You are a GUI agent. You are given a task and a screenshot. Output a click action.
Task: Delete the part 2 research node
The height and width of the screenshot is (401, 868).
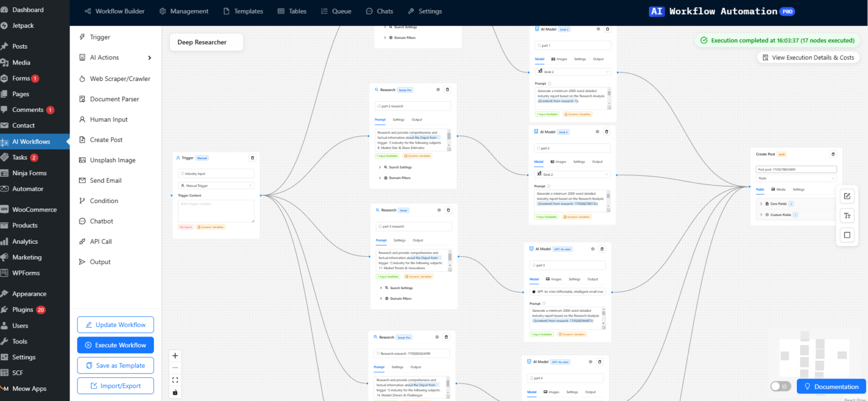(447, 89)
